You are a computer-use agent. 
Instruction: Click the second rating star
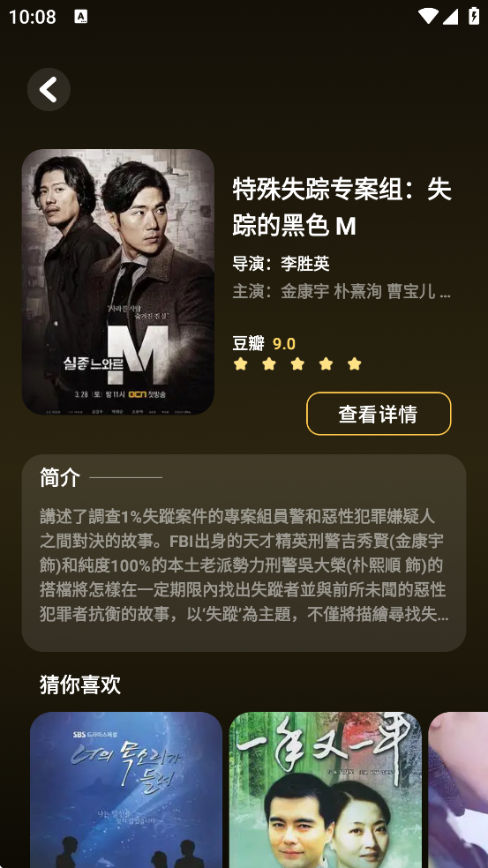point(269,363)
